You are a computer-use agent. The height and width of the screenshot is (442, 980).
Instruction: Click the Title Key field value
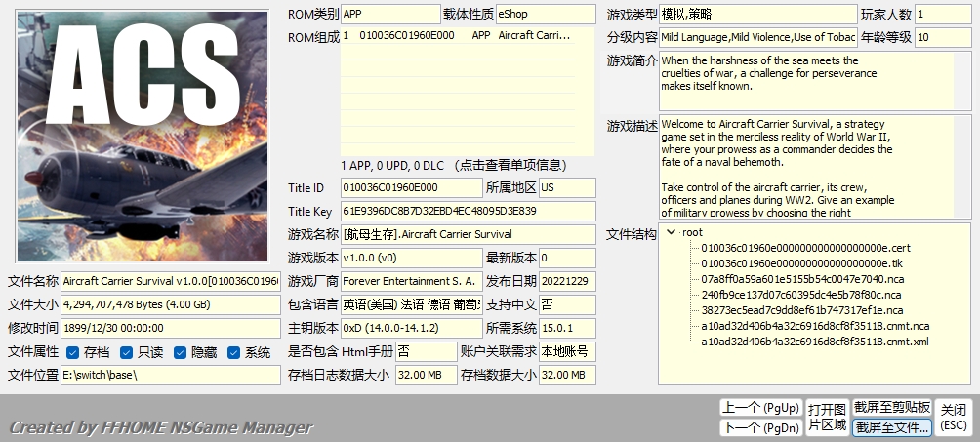click(x=469, y=212)
